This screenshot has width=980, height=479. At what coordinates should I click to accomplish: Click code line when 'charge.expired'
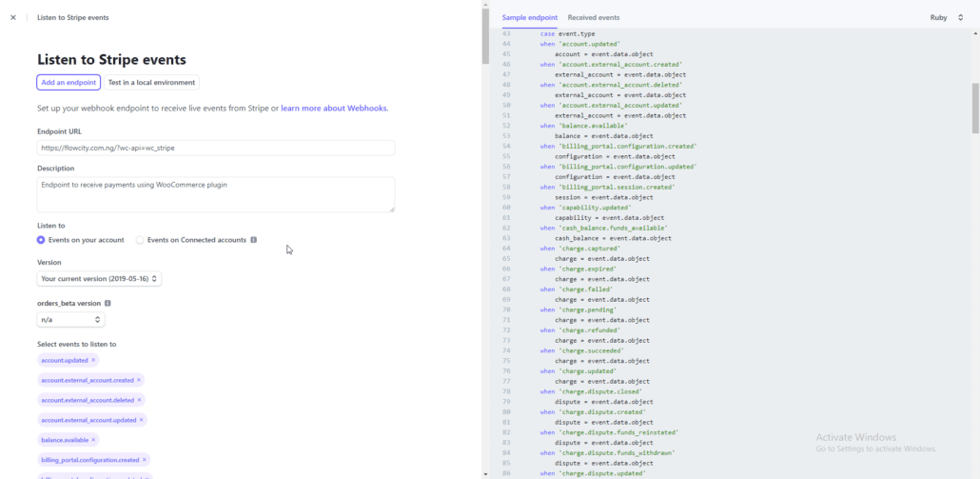pyautogui.click(x=578, y=269)
